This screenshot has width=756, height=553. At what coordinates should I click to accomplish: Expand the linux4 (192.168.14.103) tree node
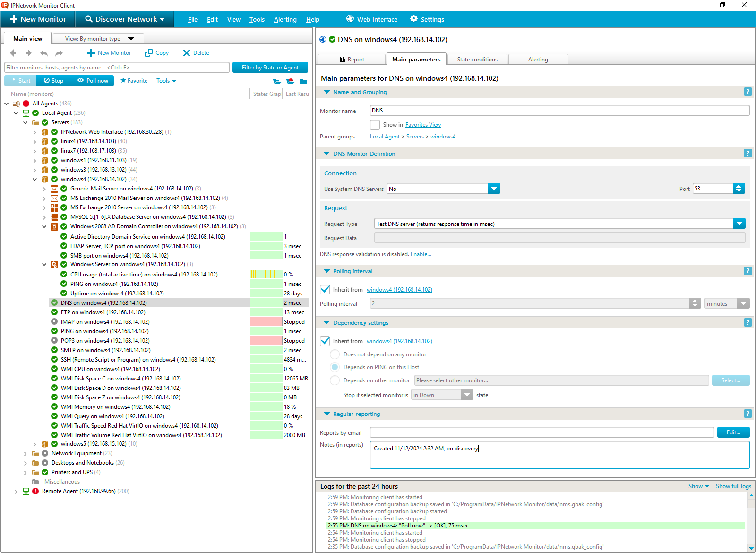point(34,141)
